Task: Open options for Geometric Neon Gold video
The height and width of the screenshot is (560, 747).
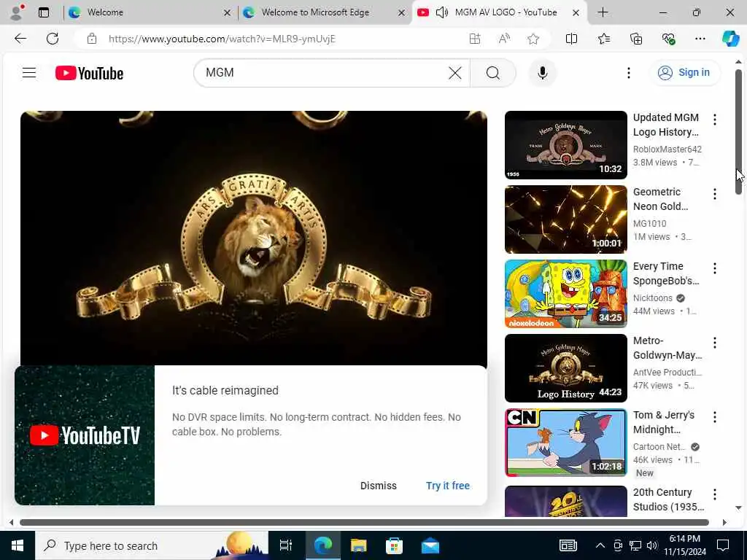Action: 715,194
